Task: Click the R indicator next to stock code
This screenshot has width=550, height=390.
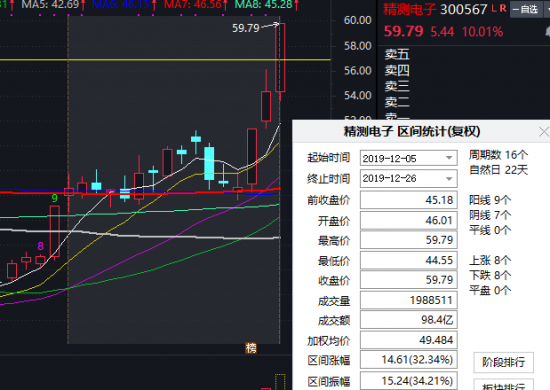Action: point(503,8)
